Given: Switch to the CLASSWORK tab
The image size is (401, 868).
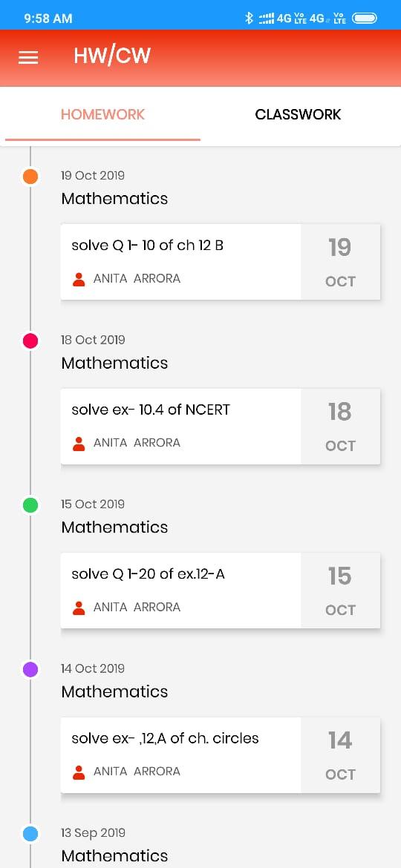Looking at the screenshot, I should point(298,114).
